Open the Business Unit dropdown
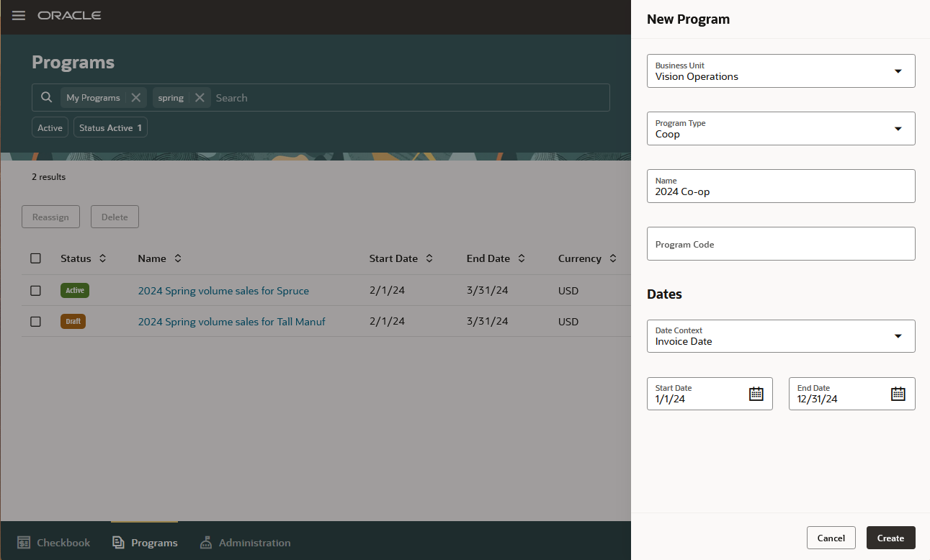The height and width of the screenshot is (560, 930). tap(898, 71)
